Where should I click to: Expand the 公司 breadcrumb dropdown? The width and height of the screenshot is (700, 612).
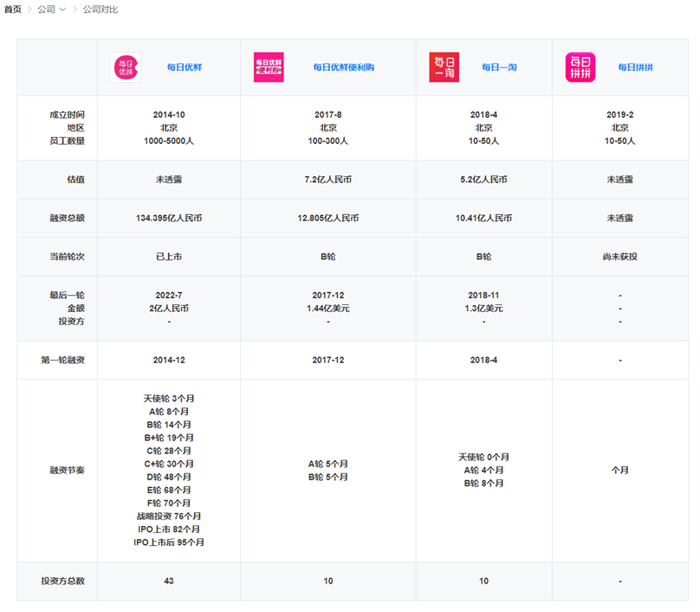[51, 10]
